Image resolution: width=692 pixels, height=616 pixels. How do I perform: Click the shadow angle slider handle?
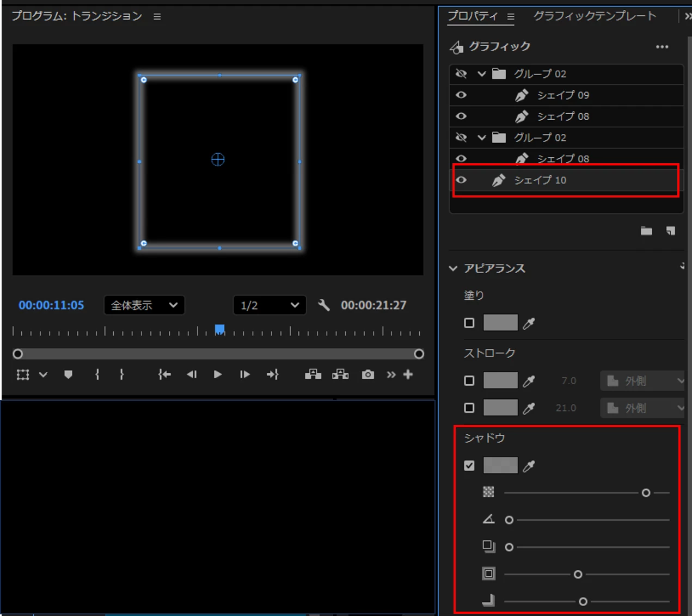pyautogui.click(x=509, y=520)
